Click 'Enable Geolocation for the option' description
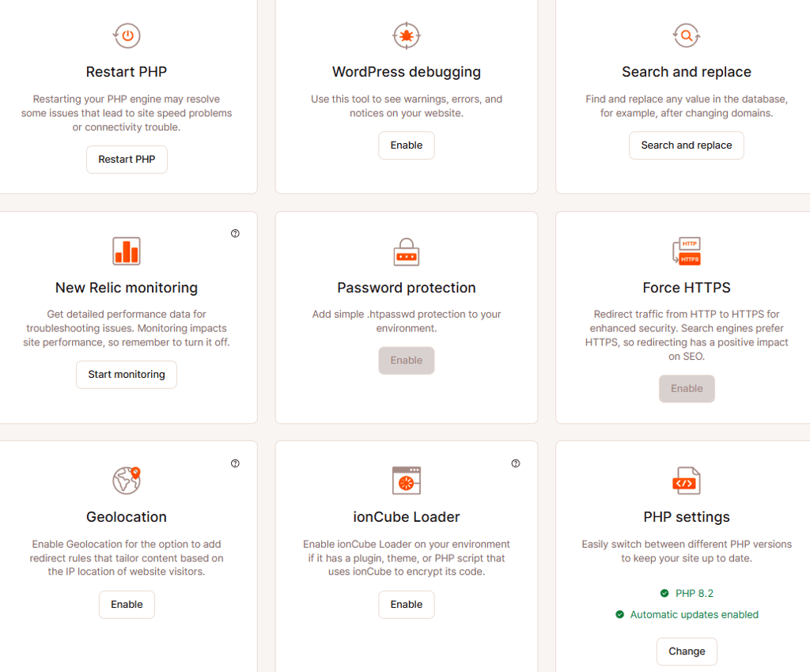Image resolution: width=810 pixels, height=672 pixels. 127,558
